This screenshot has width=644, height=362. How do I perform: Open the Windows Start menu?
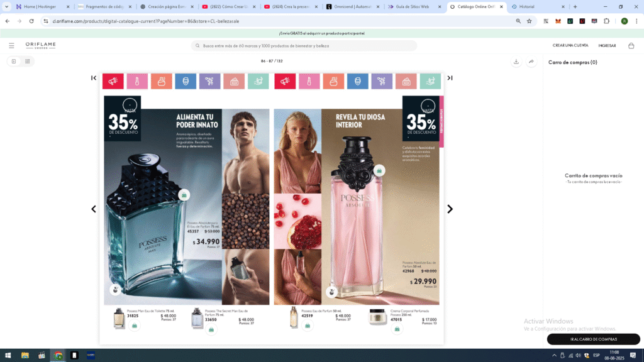[x=8, y=356]
